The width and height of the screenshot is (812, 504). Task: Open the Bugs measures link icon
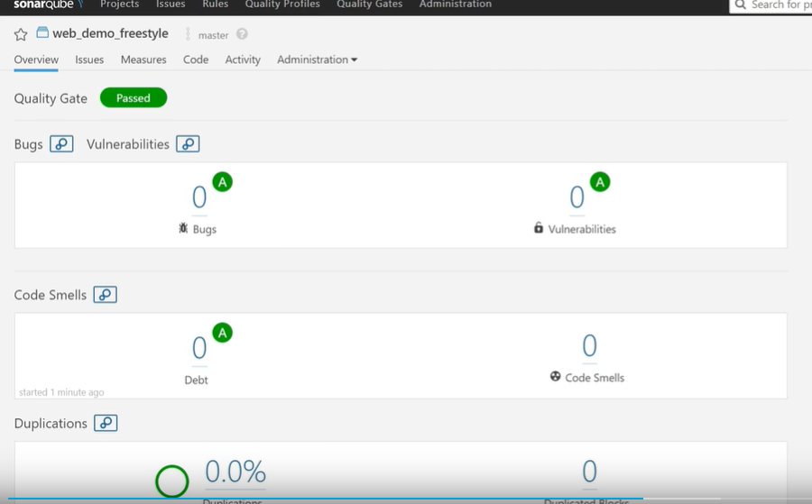[61, 144]
